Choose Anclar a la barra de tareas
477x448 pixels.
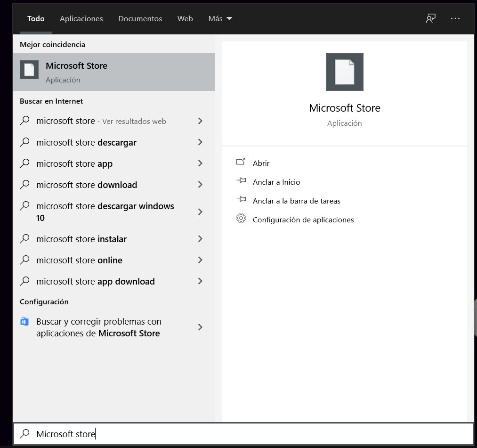pos(296,201)
